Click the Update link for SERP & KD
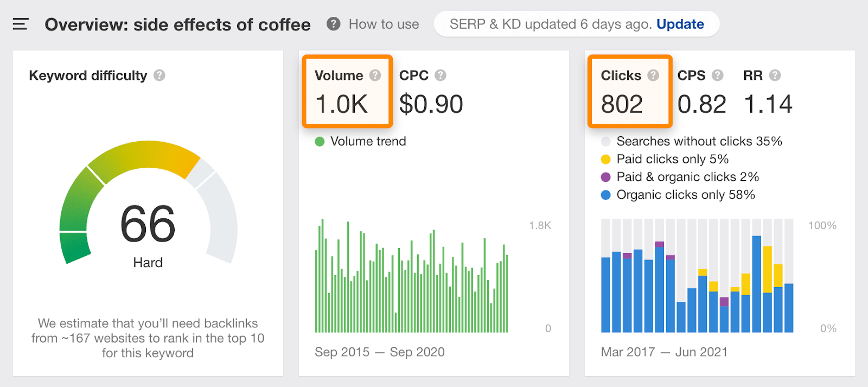The image size is (868, 387). pos(680,24)
